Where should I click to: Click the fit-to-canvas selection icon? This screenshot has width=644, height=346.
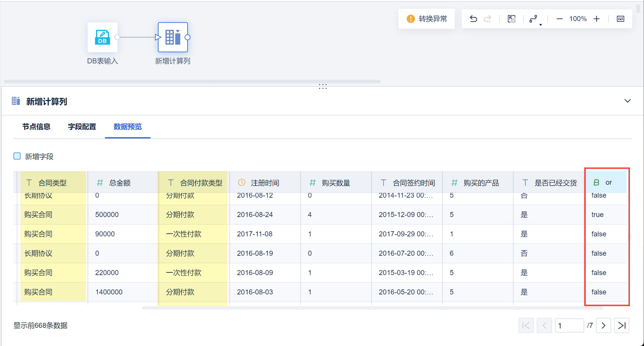[512, 19]
